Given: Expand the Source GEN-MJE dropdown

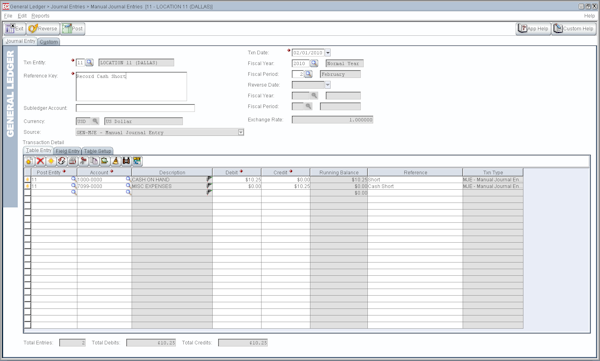Looking at the screenshot, I should [x=241, y=132].
